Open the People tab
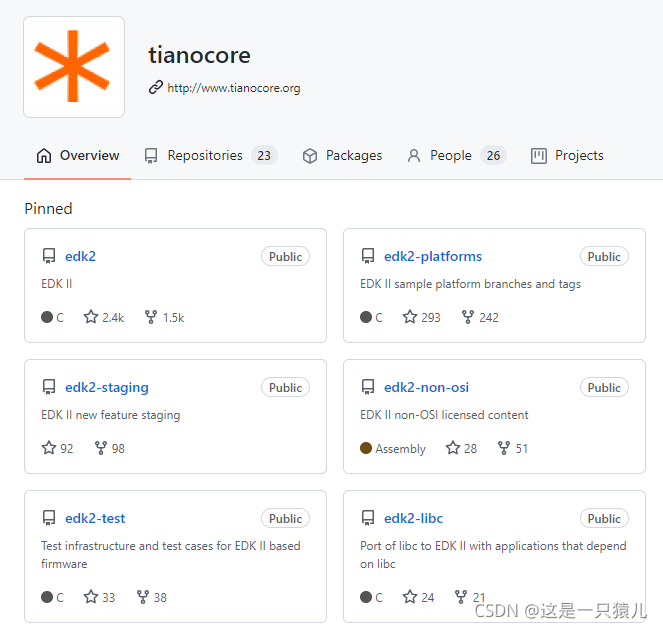The width and height of the screenshot is (663, 628). click(456, 156)
